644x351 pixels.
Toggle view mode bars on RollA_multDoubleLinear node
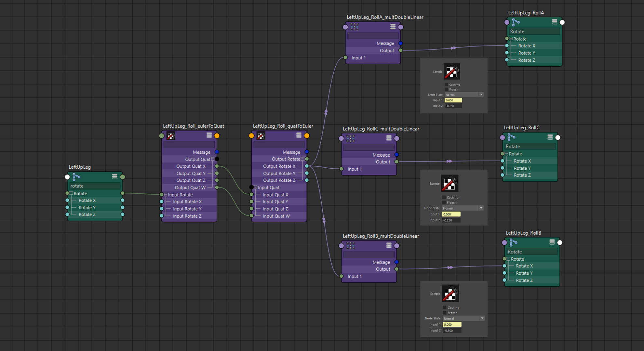[393, 27]
